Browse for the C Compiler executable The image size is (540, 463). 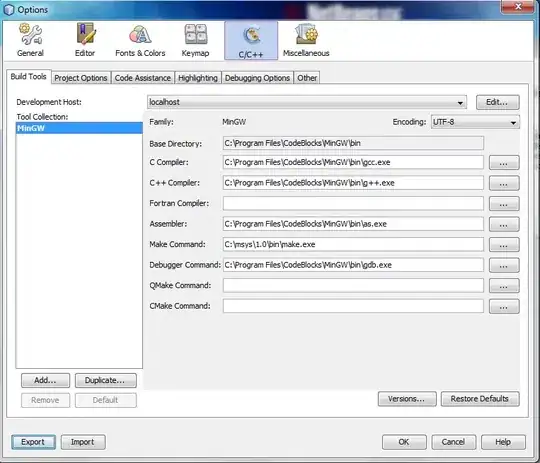click(504, 163)
